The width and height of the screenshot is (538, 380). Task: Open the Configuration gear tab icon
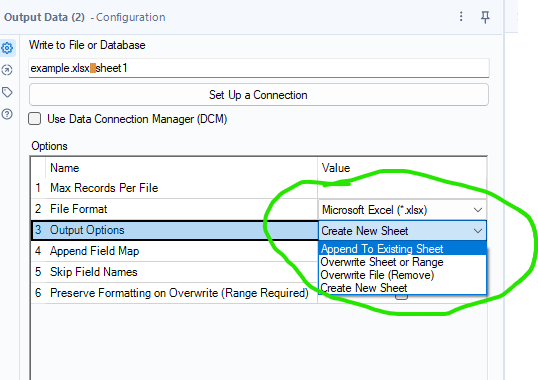point(7,48)
